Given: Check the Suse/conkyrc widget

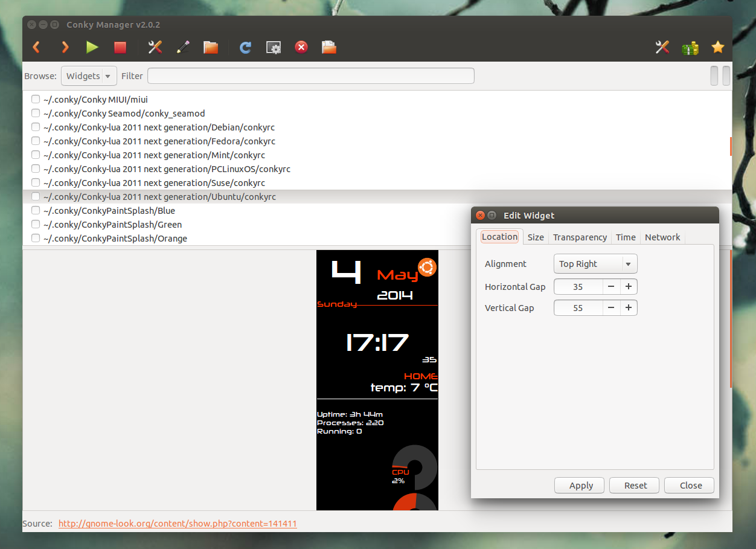Looking at the screenshot, I should pyautogui.click(x=36, y=182).
